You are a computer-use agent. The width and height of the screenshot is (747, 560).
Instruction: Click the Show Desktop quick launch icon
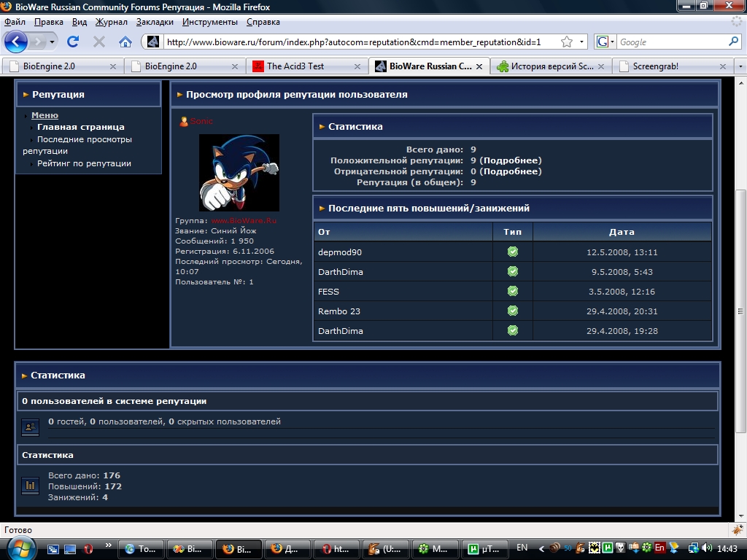pyautogui.click(x=70, y=549)
